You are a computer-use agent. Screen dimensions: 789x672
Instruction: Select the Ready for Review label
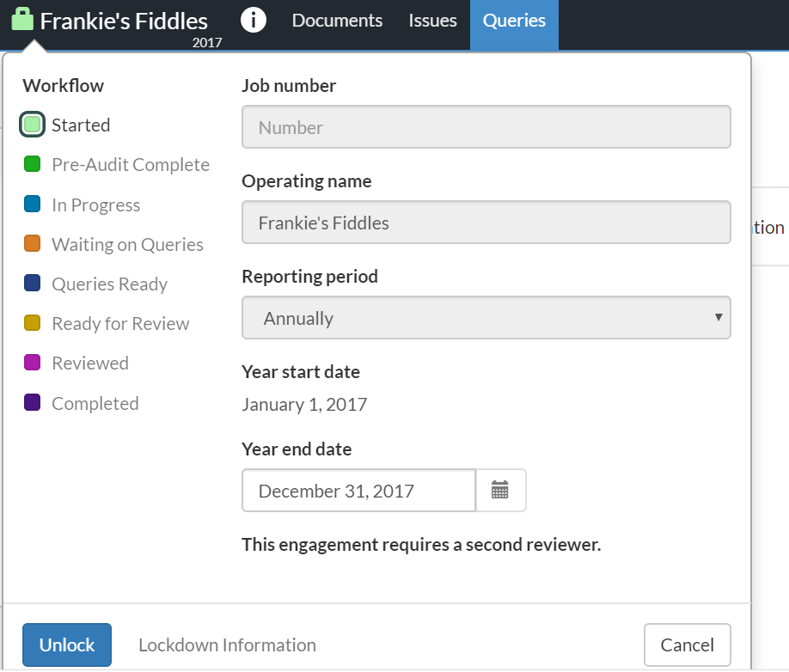click(x=120, y=324)
